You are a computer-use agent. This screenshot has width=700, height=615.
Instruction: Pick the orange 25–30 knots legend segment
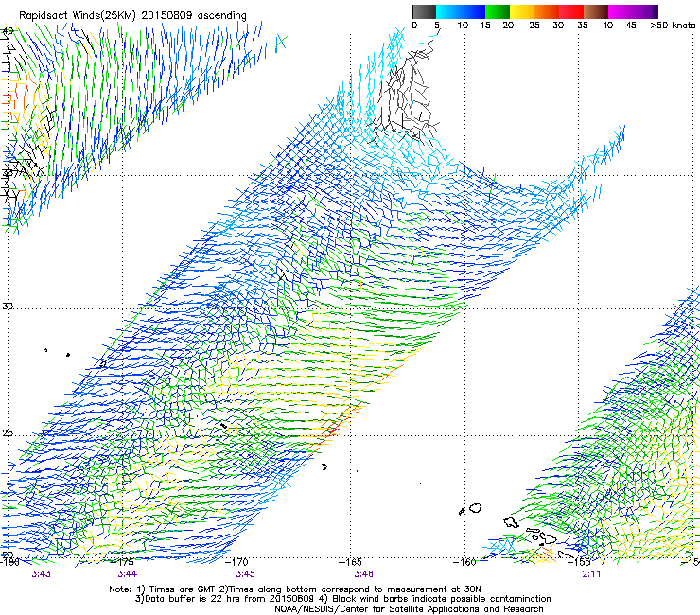coord(547,11)
